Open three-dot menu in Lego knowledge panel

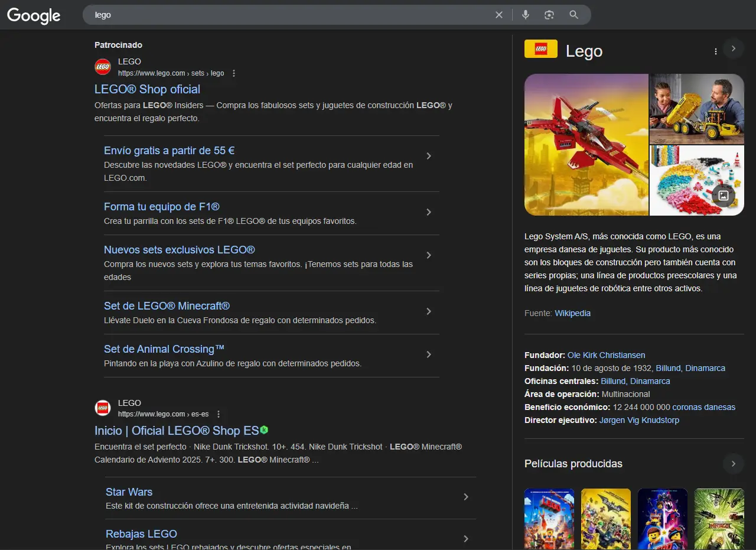[x=716, y=51]
